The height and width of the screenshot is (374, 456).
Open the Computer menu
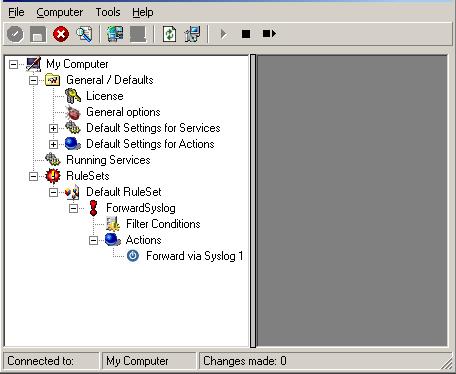coord(60,12)
